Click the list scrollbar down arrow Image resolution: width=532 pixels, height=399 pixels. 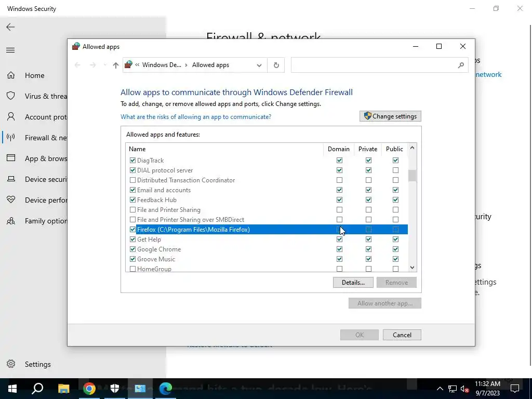coord(412,268)
